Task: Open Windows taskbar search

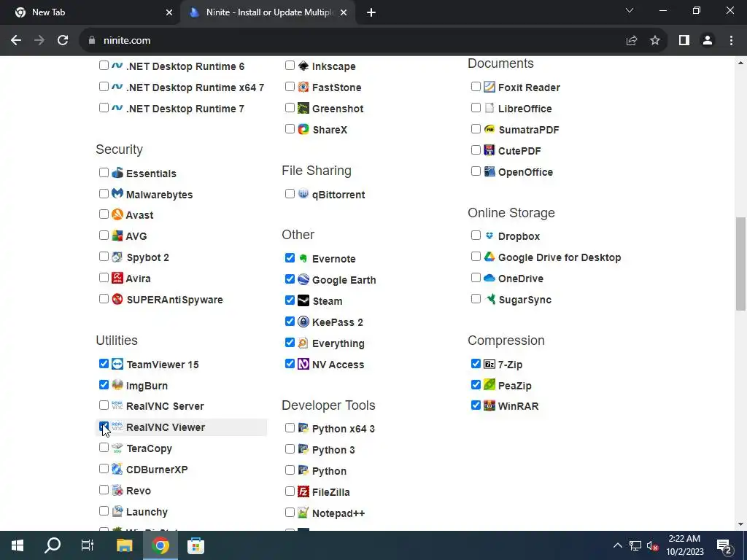Action: pyautogui.click(x=53, y=545)
